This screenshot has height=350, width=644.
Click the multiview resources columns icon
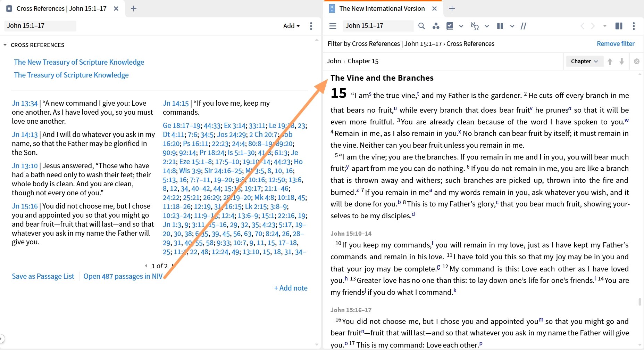[500, 26]
